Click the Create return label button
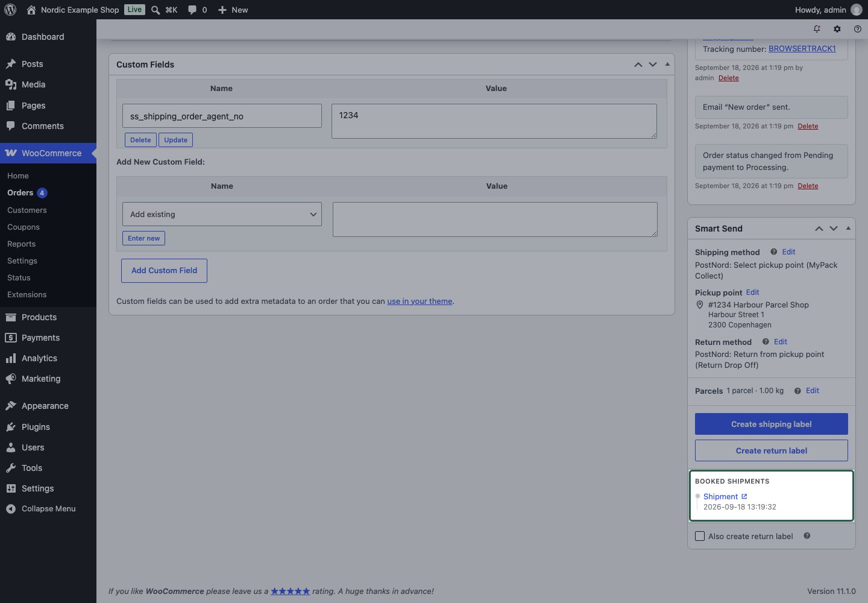868x603 pixels. [772, 450]
